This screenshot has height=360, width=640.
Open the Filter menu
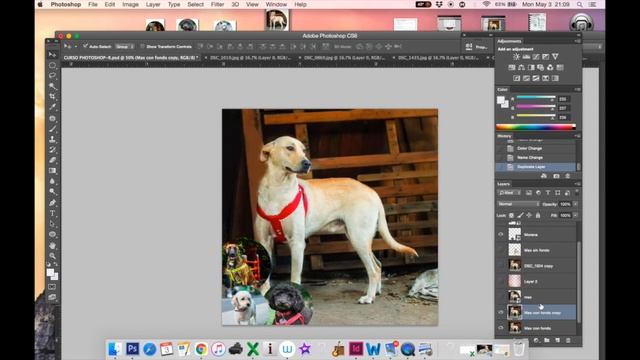[x=217, y=4]
